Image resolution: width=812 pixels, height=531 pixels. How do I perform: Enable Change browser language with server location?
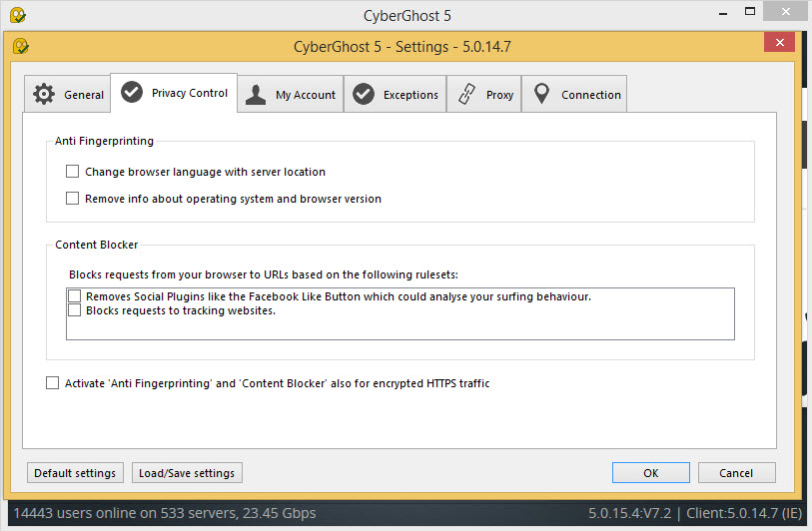(72, 172)
